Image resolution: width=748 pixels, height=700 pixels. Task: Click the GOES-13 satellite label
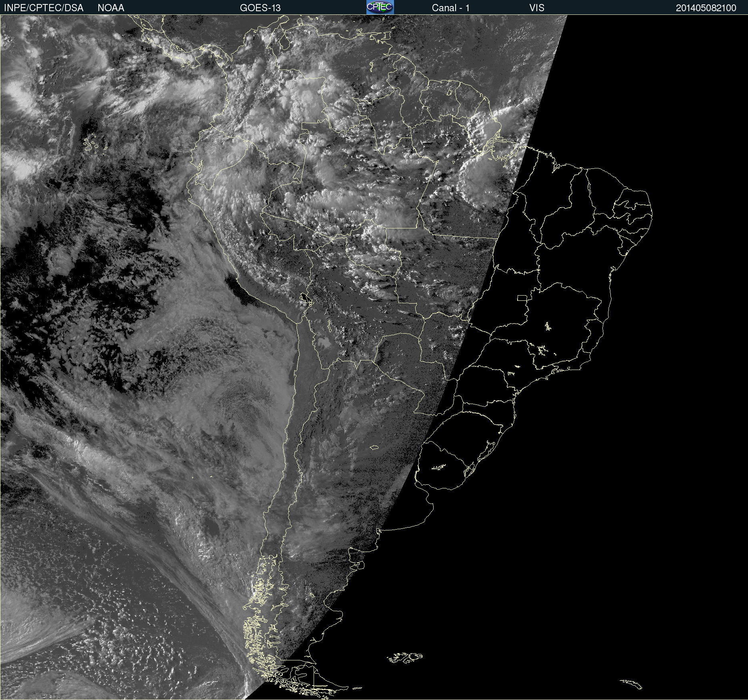point(260,8)
